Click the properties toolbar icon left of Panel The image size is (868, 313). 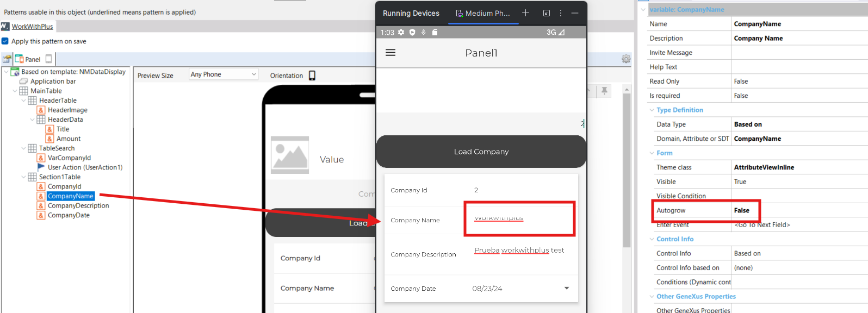[x=7, y=59]
